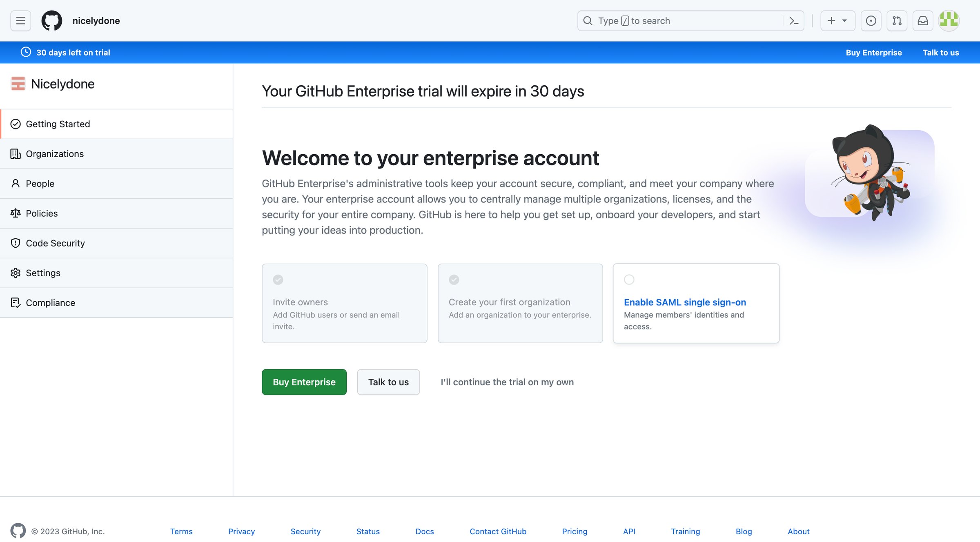Screen dimensions: 980x542
Task: Open the hamburger navigation menu
Action: (x=20, y=20)
